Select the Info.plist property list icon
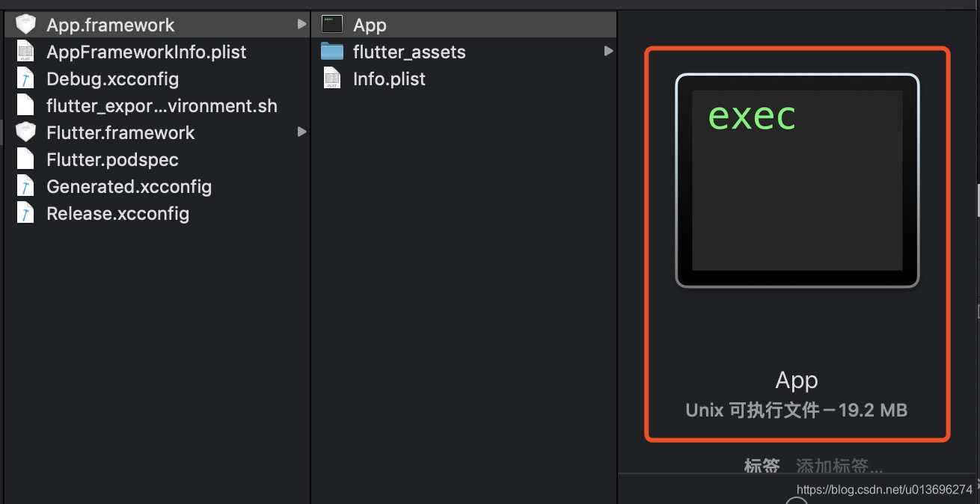The image size is (980, 504). [331, 79]
